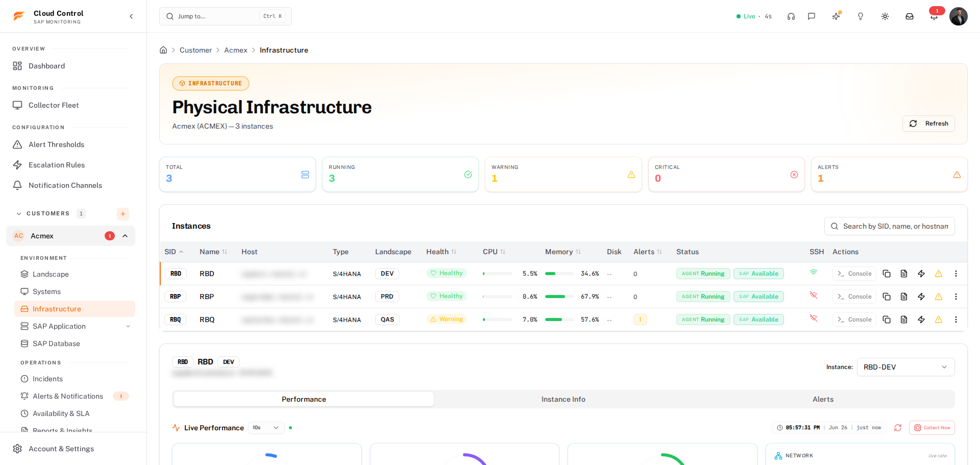Open SAP Database in the sidebar
The width and height of the screenshot is (980, 465).
(x=75, y=344)
